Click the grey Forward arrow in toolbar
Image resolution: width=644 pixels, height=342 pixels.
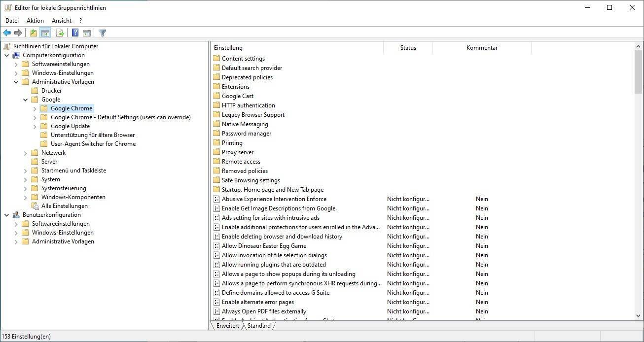click(18, 33)
